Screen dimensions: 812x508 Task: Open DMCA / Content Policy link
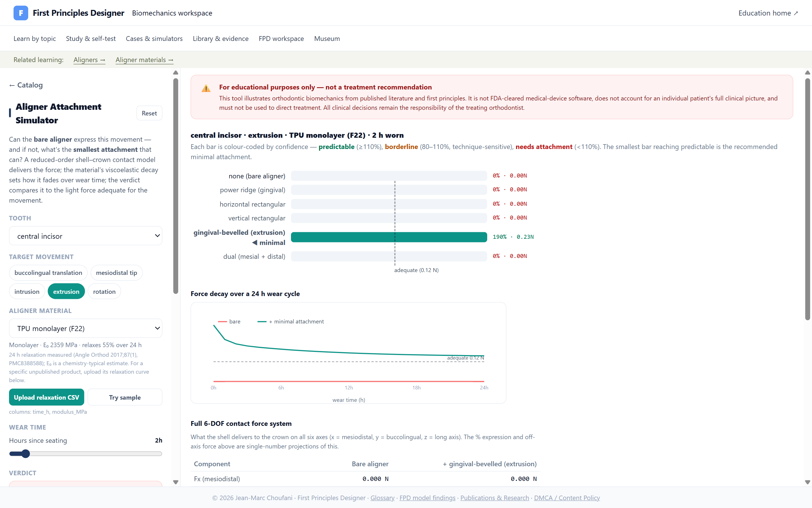point(567,498)
